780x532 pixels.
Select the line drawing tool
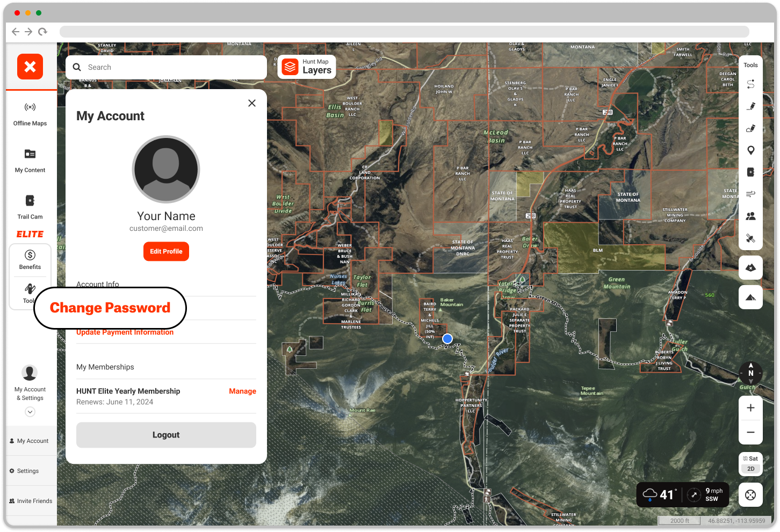coord(751,106)
